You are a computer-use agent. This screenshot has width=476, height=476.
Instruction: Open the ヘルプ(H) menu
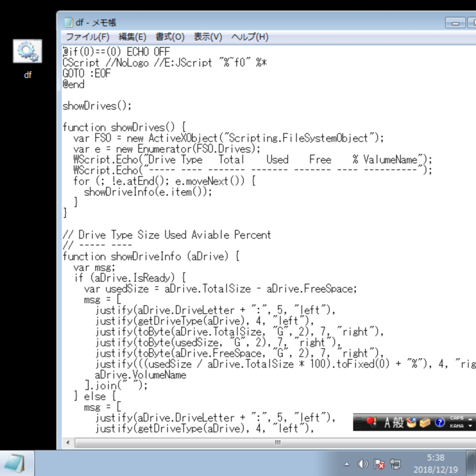click(x=250, y=37)
